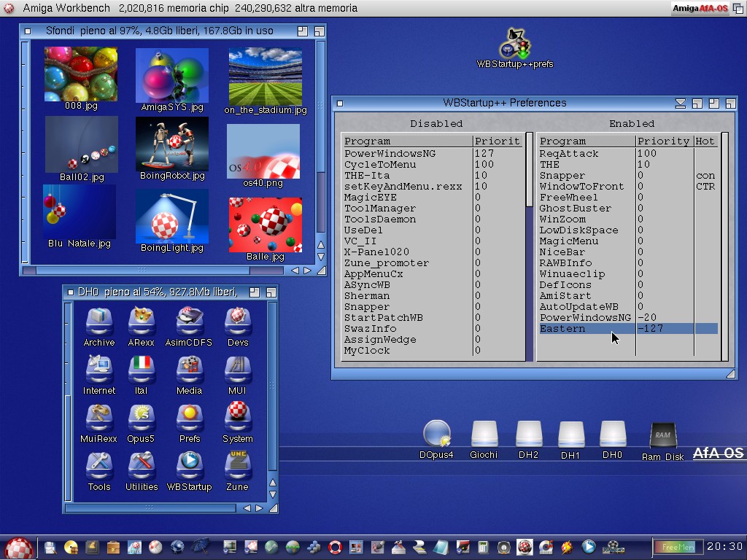Click the scroll-down arrow in Sfondi window
Viewport: 747px width, 560px height.
(x=320, y=257)
